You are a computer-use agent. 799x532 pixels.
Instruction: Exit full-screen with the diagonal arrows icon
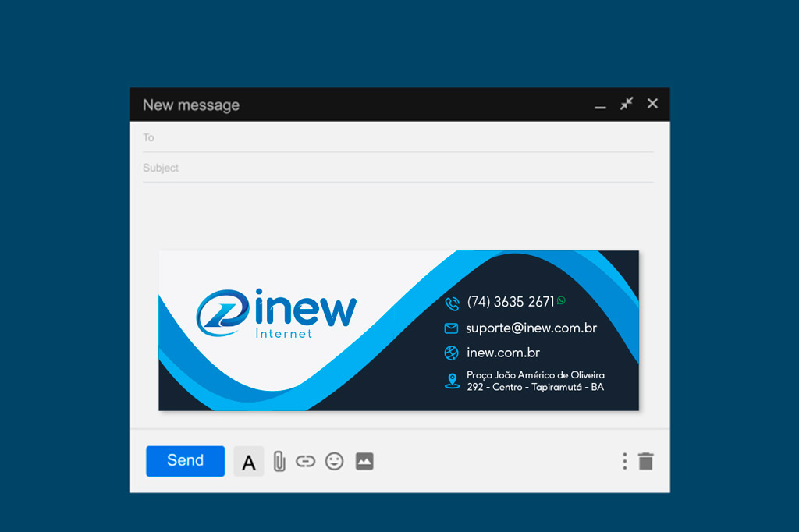tap(627, 104)
